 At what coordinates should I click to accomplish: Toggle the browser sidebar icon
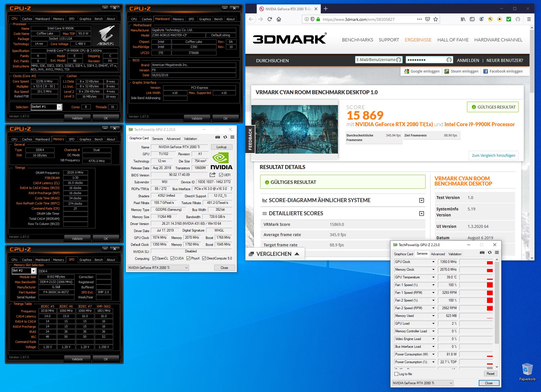tap(472, 19)
